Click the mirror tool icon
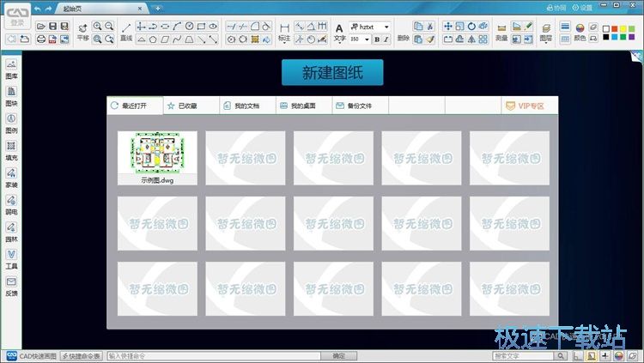644x363 pixels. 471,39
